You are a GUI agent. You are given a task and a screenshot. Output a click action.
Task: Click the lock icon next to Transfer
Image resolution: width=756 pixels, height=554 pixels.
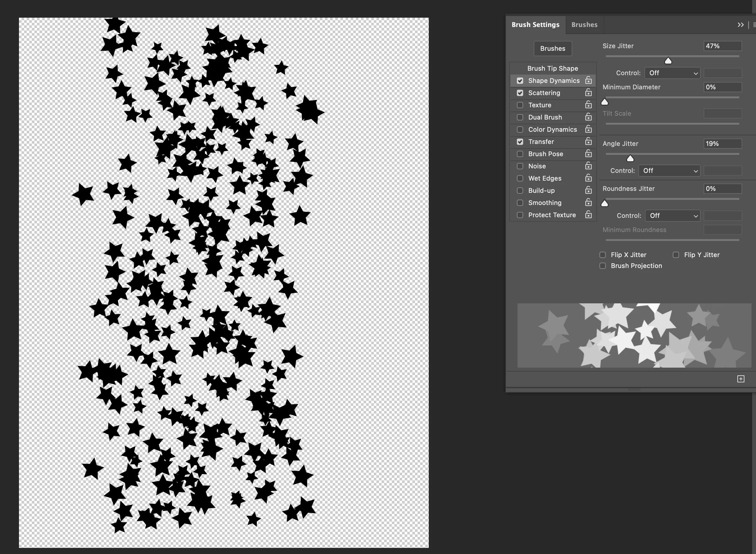[588, 141]
